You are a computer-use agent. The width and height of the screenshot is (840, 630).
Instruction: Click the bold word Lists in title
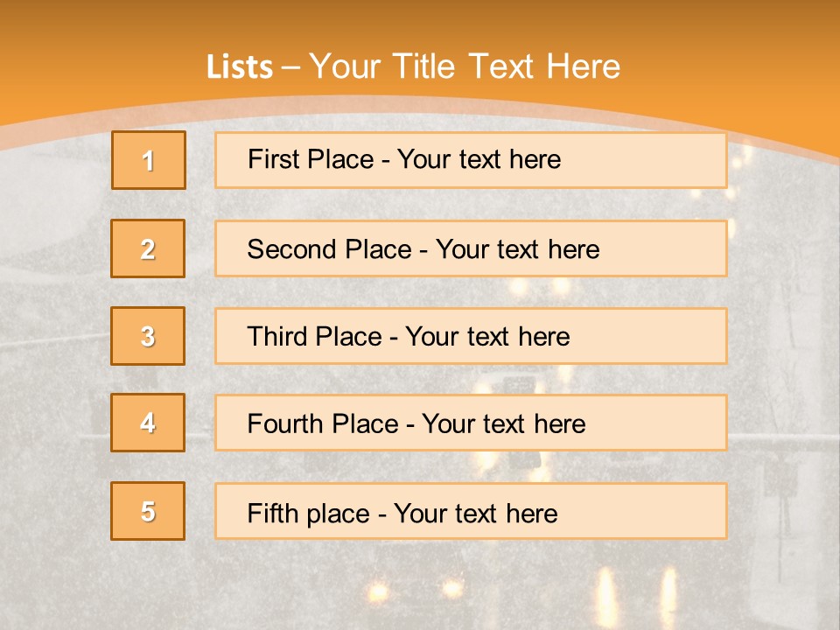point(240,67)
